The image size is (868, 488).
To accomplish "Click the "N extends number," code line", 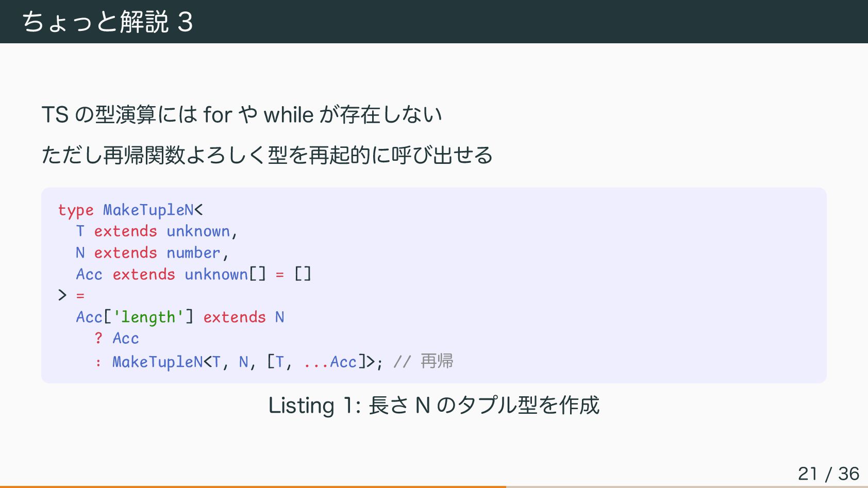I will pos(152,253).
